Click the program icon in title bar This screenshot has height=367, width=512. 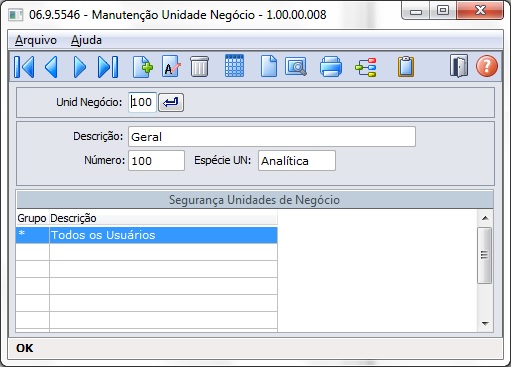click(16, 15)
